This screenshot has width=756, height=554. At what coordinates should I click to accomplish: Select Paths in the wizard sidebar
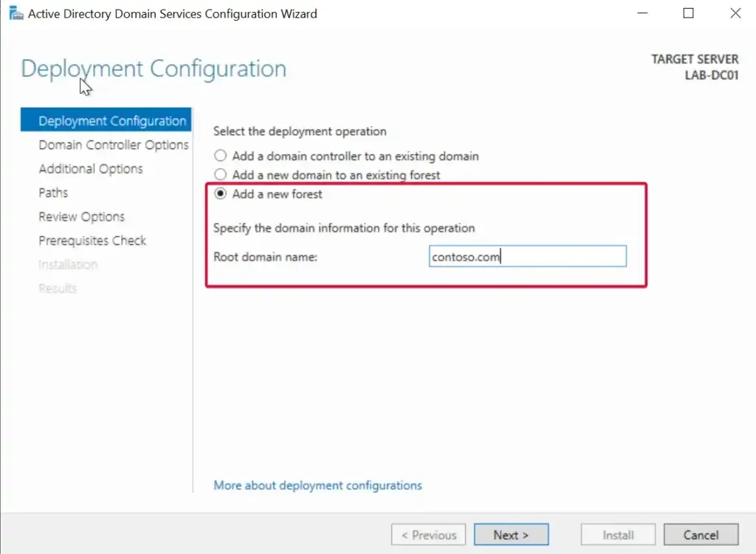(x=53, y=193)
